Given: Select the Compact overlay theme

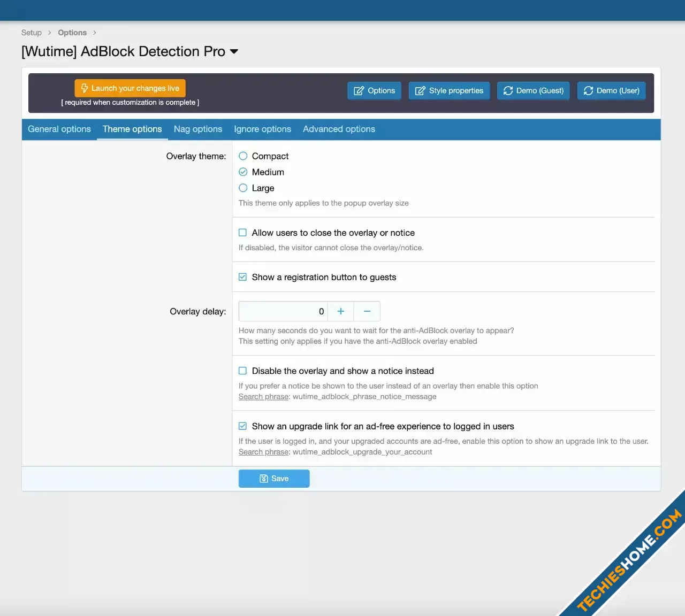Looking at the screenshot, I should click(243, 156).
